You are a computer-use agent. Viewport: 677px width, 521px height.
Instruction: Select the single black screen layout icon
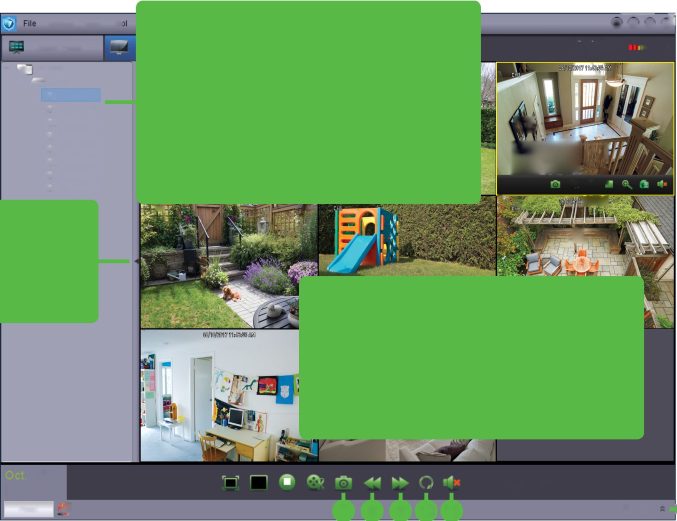pyautogui.click(x=259, y=482)
